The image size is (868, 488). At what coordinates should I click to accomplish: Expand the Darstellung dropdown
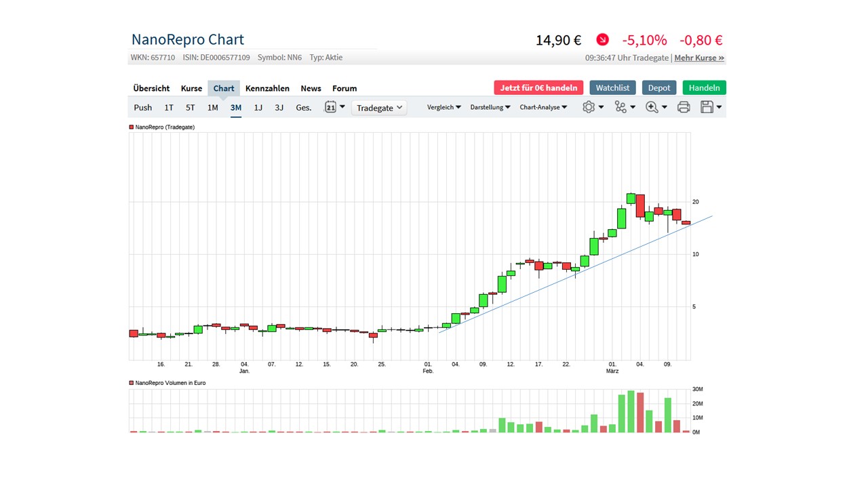pos(490,107)
